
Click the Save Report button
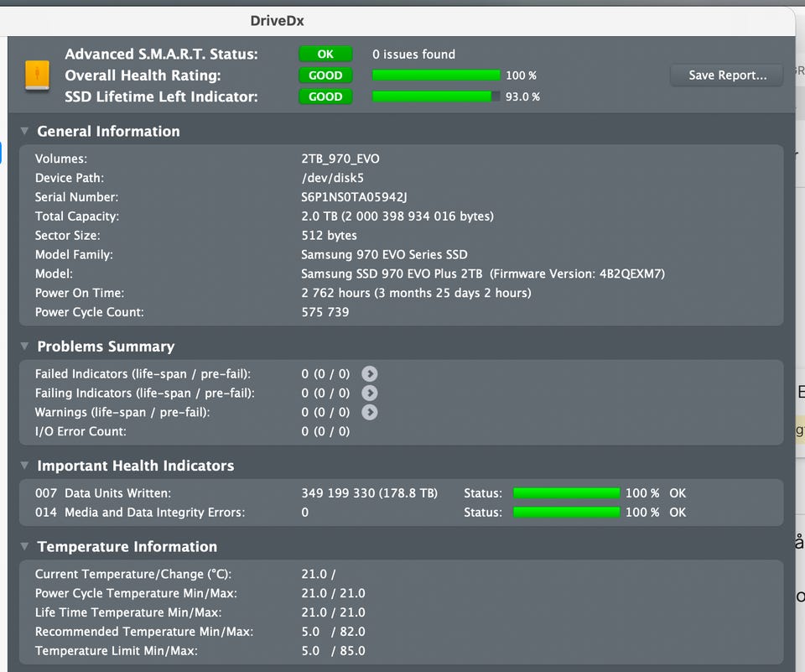(x=726, y=76)
